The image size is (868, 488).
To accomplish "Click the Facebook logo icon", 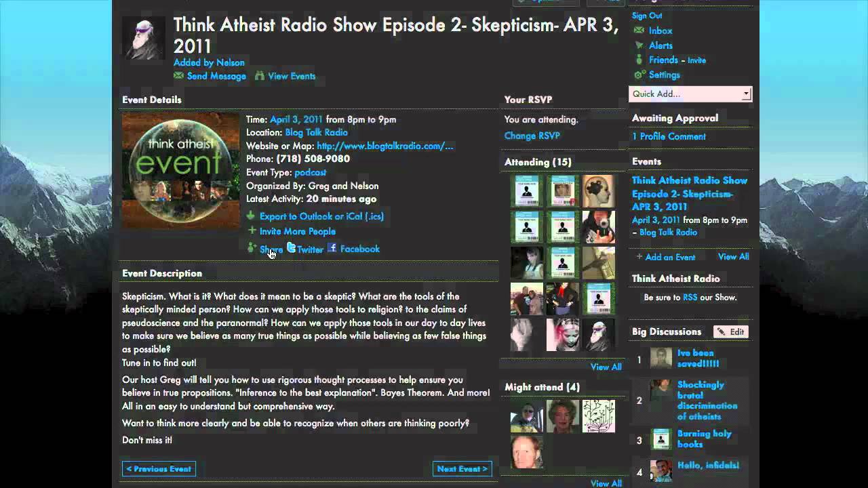I will [332, 248].
